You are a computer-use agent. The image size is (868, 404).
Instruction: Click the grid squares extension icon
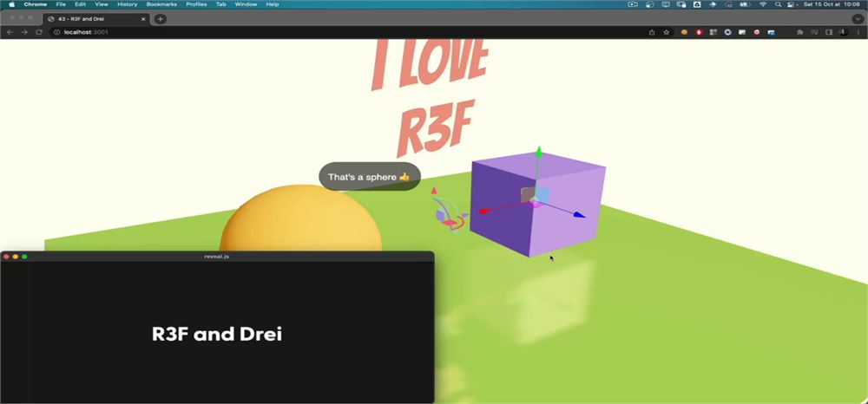pos(713,32)
